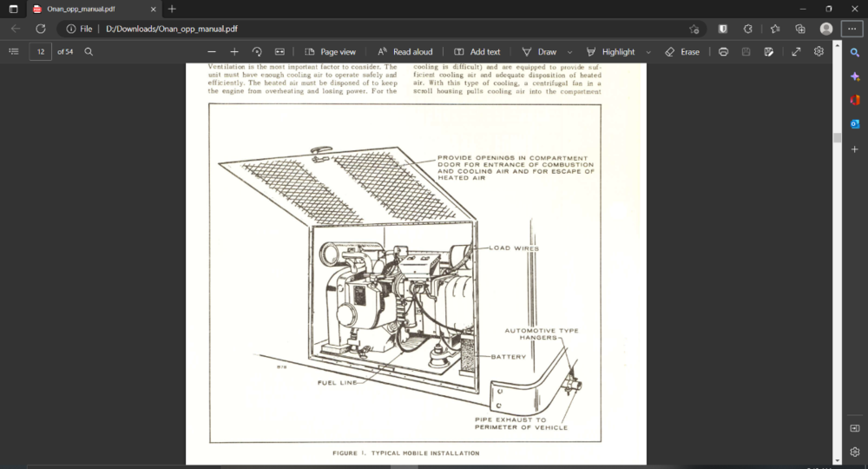Image resolution: width=868 pixels, height=469 pixels.
Task: Toggle the Read aloud feature
Action: (x=404, y=52)
